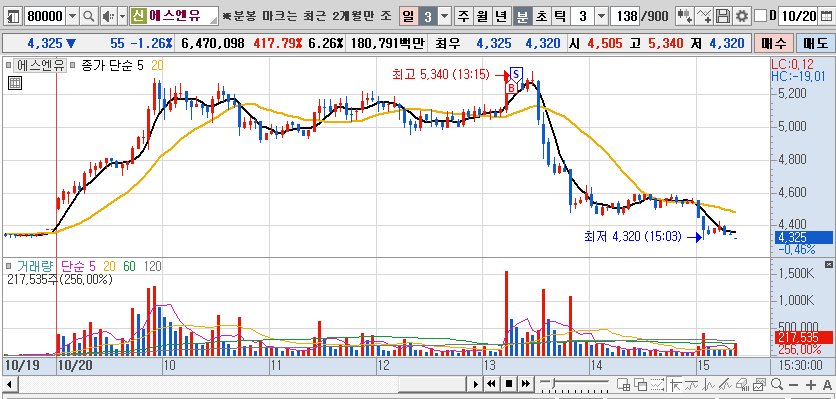Adjust the candle width zoom slider
The height and width of the screenshot is (399, 836).
[x=552, y=383]
